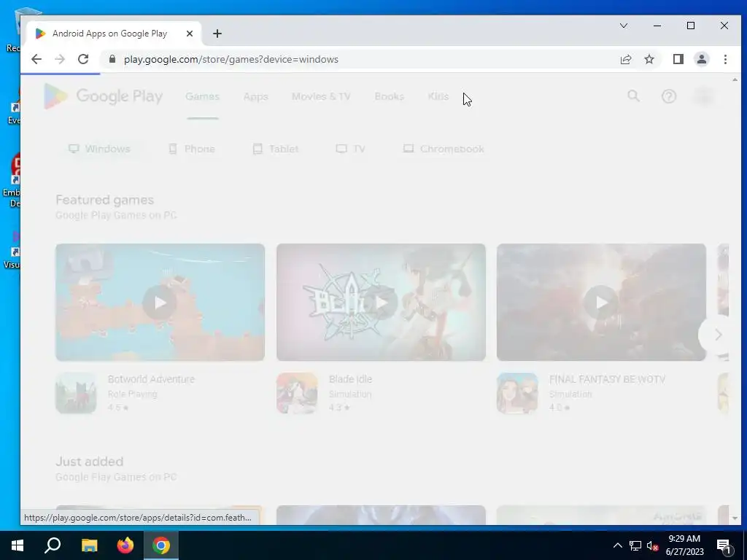
Task: Open Windows taskbar search
Action: (53, 545)
